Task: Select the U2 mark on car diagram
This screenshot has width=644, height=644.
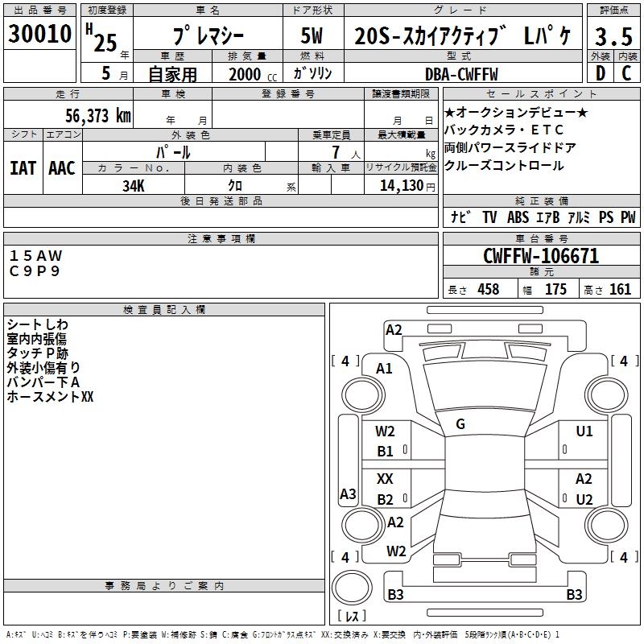Action: [584, 499]
